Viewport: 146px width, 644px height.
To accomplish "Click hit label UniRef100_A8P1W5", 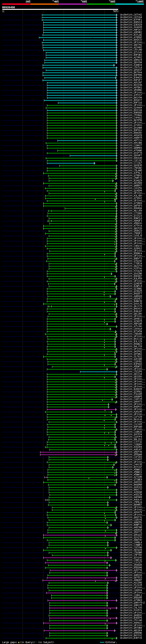I will (131, 324).
